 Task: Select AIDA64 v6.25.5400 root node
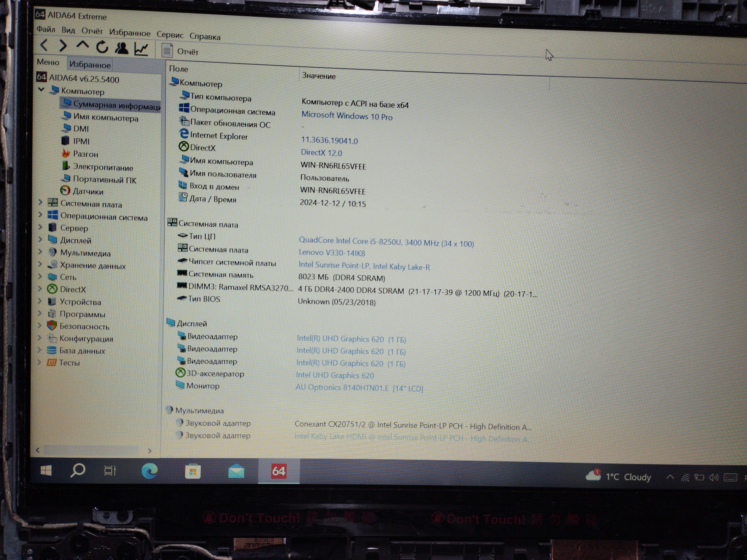coord(78,78)
